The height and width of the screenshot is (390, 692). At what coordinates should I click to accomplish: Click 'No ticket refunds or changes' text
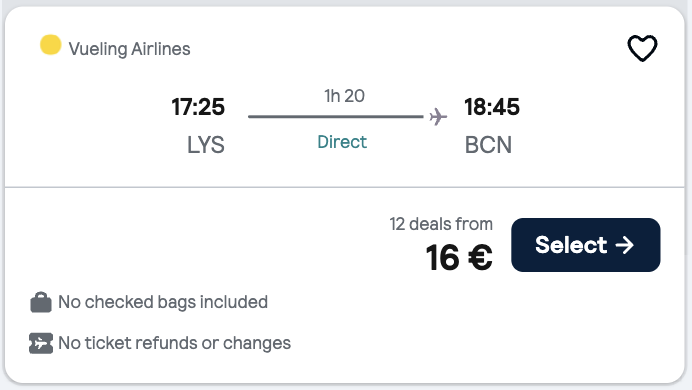[x=174, y=343]
